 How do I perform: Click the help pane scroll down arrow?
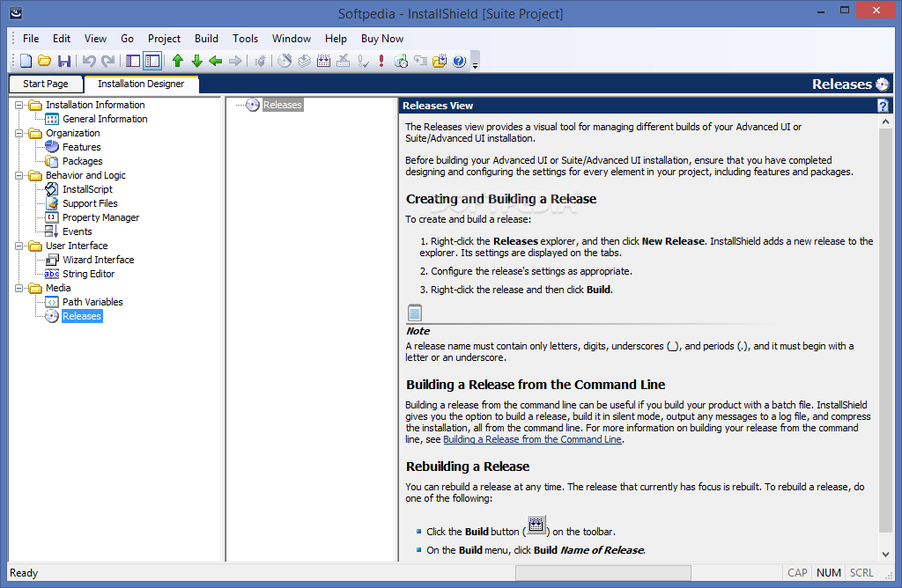(x=885, y=554)
